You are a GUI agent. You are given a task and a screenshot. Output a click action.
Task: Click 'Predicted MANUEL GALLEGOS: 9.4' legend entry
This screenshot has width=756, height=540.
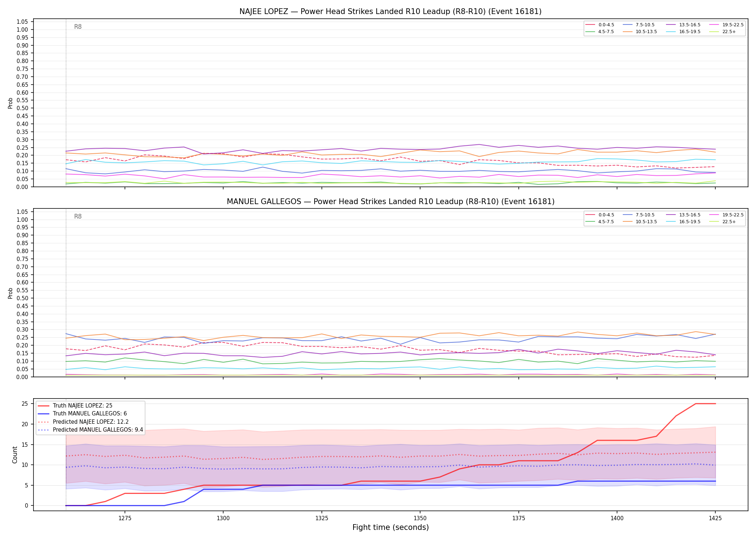click(x=90, y=430)
